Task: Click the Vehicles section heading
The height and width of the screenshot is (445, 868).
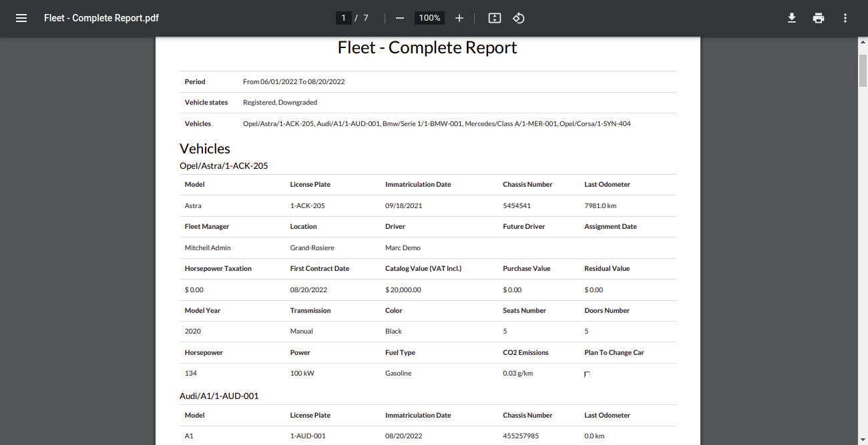Action: pyautogui.click(x=205, y=149)
